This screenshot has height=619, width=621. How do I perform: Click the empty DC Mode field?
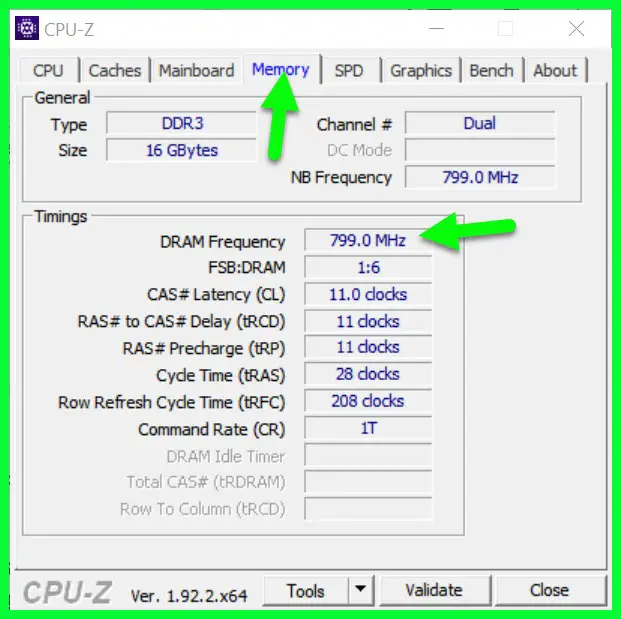[480, 150]
